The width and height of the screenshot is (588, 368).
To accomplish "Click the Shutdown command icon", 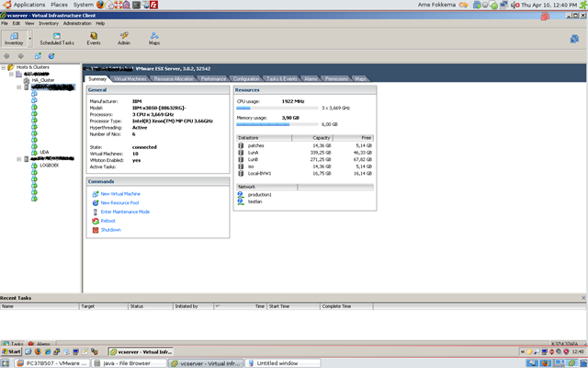I will click(95, 230).
